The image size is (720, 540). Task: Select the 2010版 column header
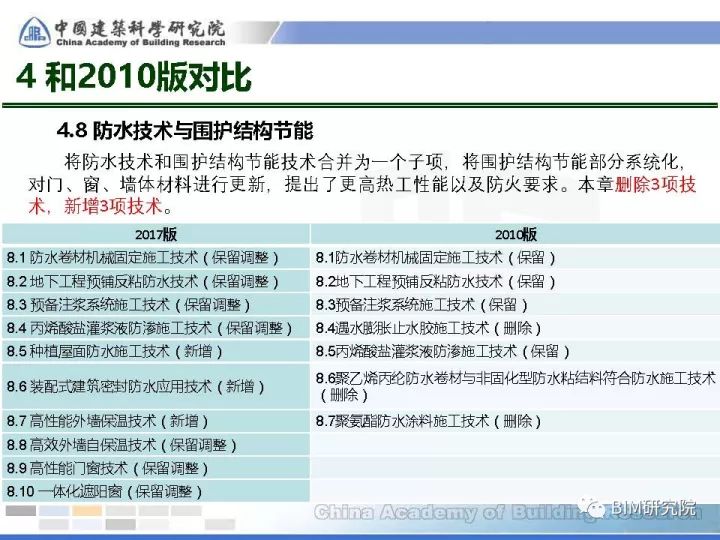(x=516, y=234)
